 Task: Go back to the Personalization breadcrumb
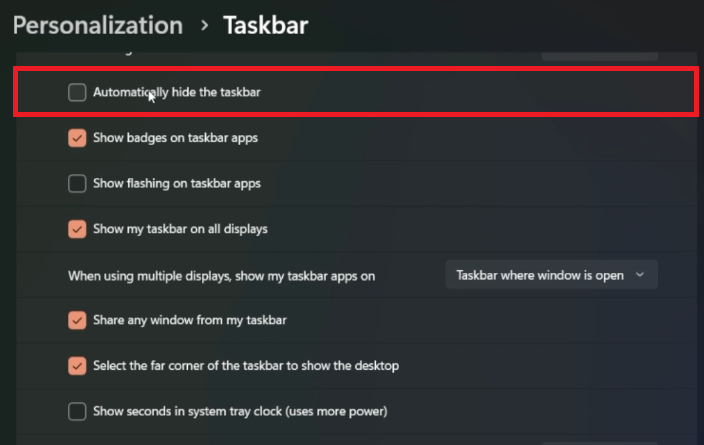(98, 25)
